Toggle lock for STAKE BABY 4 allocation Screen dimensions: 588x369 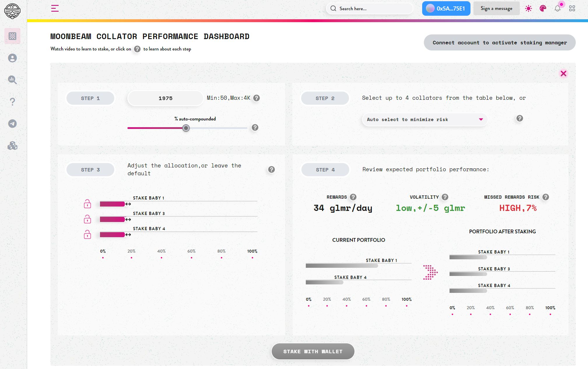coord(87,234)
